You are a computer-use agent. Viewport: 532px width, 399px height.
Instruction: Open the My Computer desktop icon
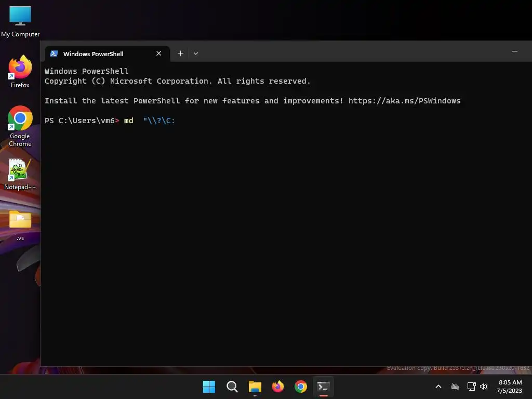coord(20,21)
